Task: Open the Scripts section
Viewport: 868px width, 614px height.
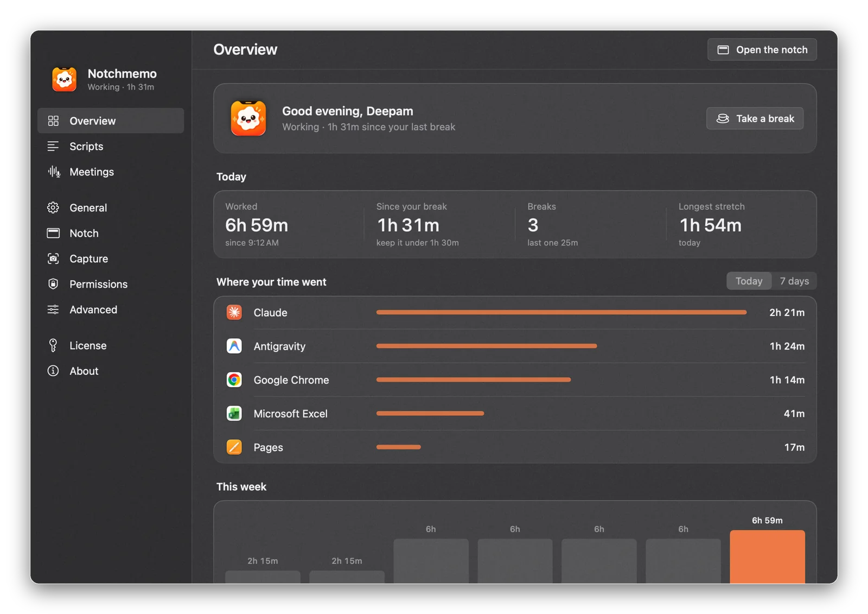Action: [111, 146]
